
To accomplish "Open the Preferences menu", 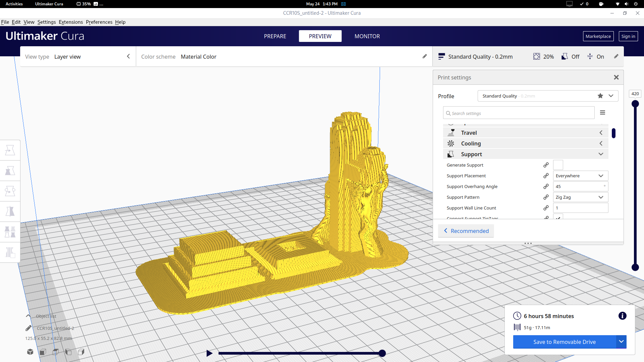I will 99,22.
